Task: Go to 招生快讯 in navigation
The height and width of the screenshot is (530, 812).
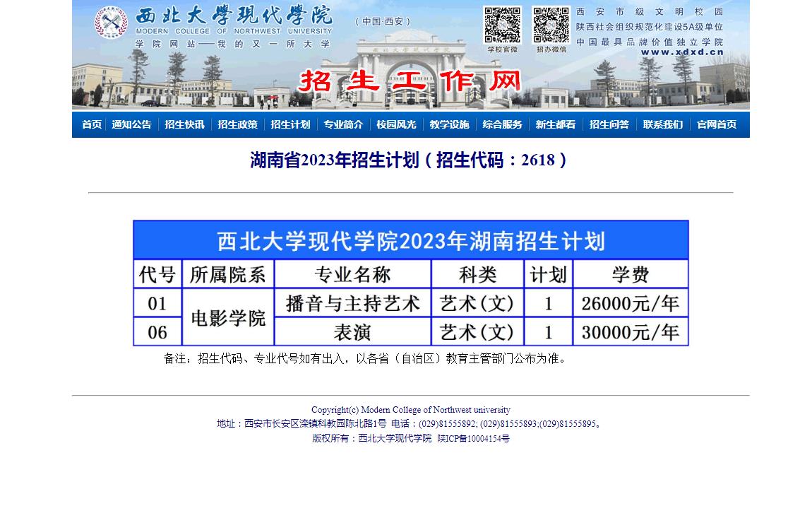Action: pos(184,124)
